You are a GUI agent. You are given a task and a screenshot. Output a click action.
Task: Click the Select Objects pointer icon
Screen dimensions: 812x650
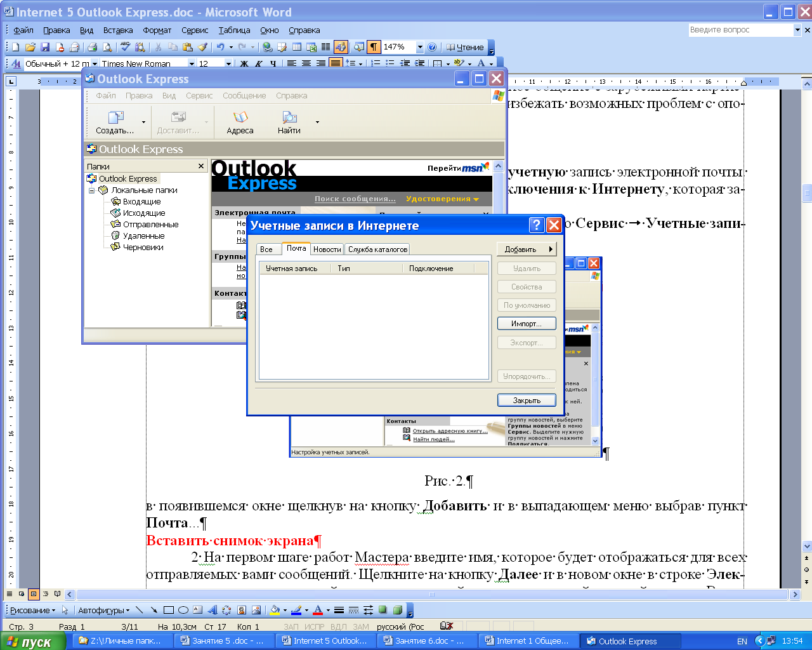pos(65,610)
